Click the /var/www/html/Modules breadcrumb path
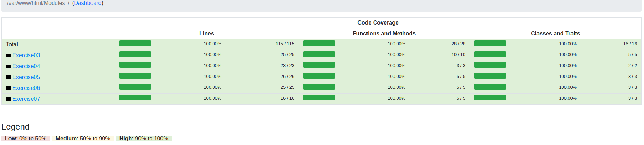Screen dimensions: 644x145 [36, 3]
